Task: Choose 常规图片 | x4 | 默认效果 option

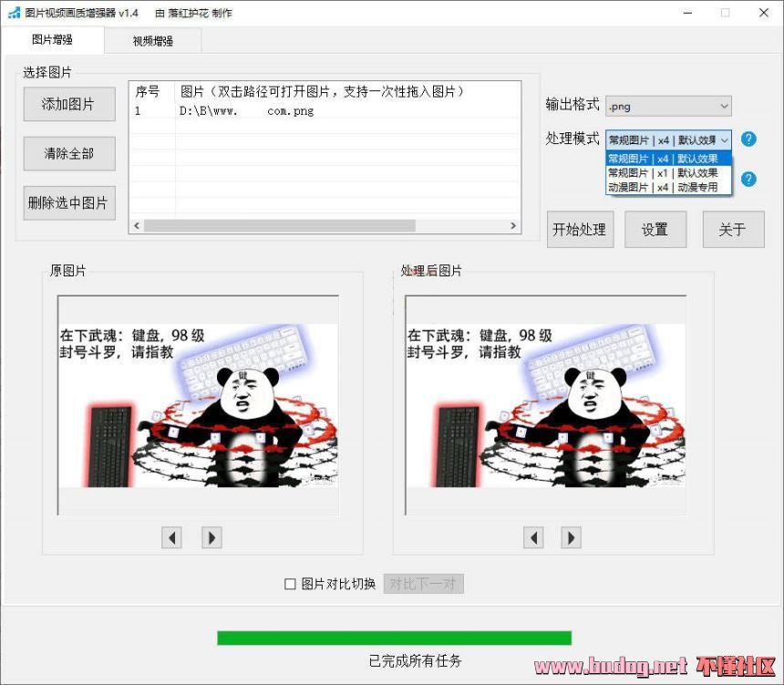Action: (x=668, y=159)
